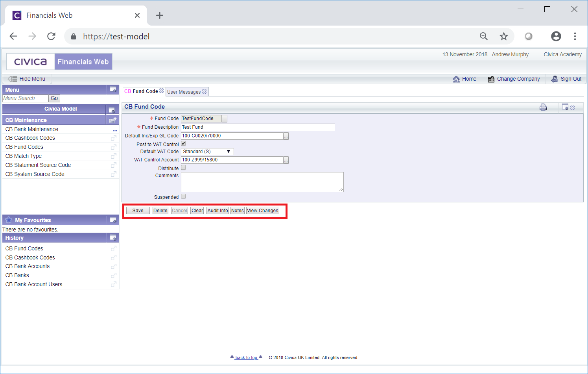Click the back to top link

(x=246, y=357)
